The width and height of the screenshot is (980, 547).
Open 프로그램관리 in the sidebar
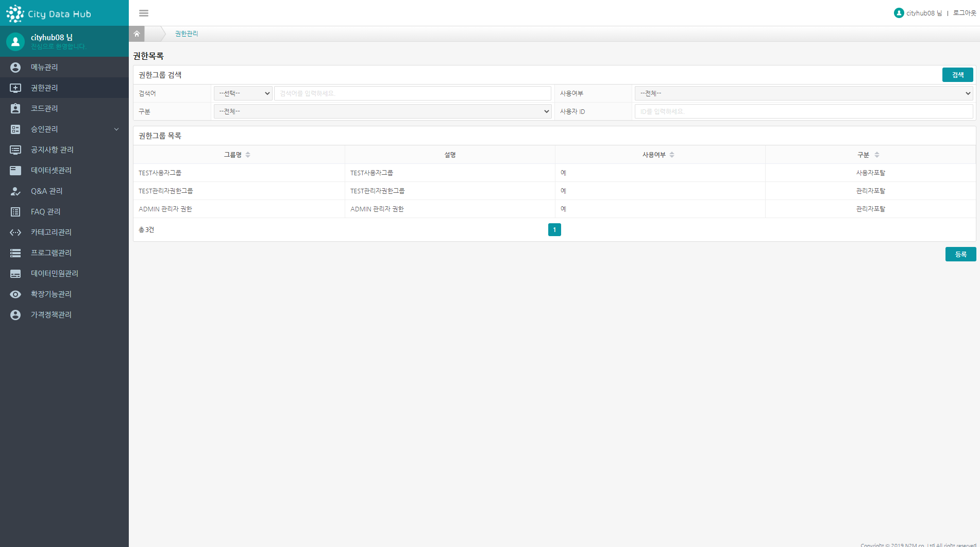click(x=51, y=253)
